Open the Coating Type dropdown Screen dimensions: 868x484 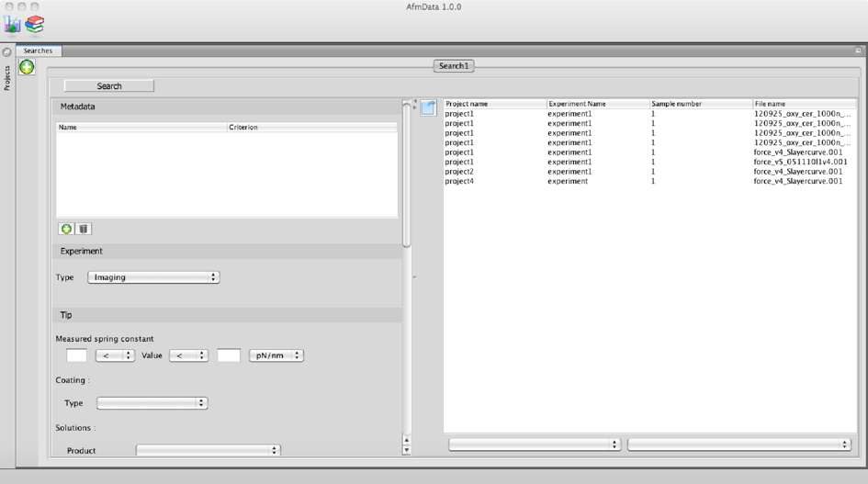click(152, 403)
